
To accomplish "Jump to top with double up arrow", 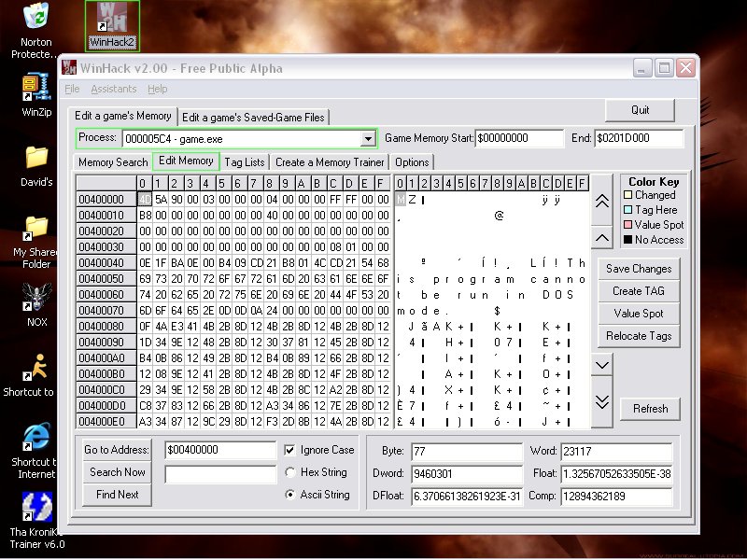I will pos(601,201).
